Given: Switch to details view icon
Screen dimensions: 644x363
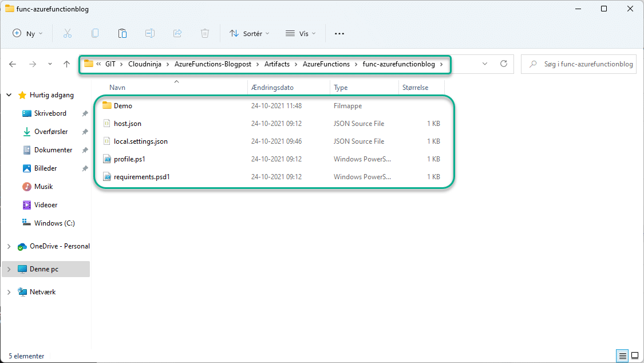Looking at the screenshot, I should click(x=623, y=356).
